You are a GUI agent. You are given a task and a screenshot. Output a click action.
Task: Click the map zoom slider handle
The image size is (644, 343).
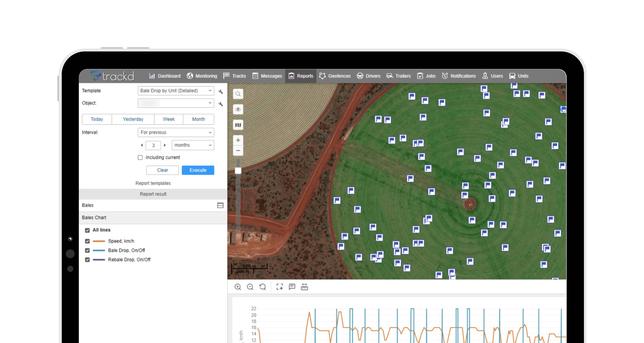[238, 171]
